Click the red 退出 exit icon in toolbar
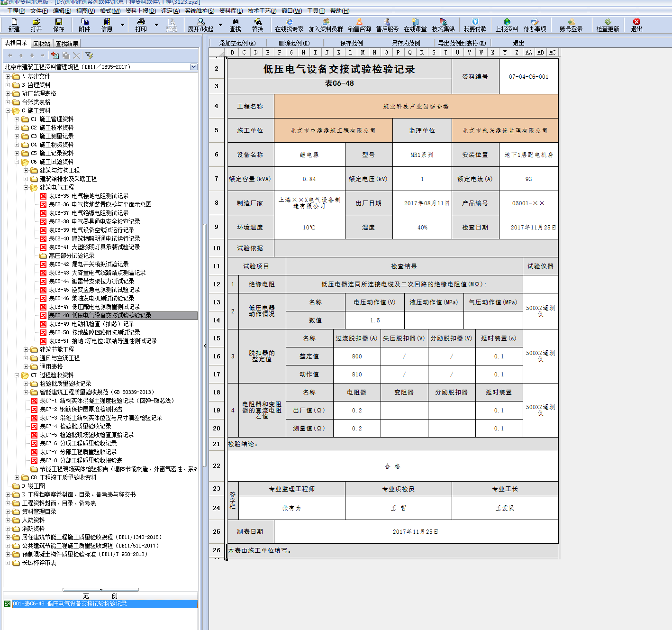This screenshot has height=630, width=672. coord(637,22)
